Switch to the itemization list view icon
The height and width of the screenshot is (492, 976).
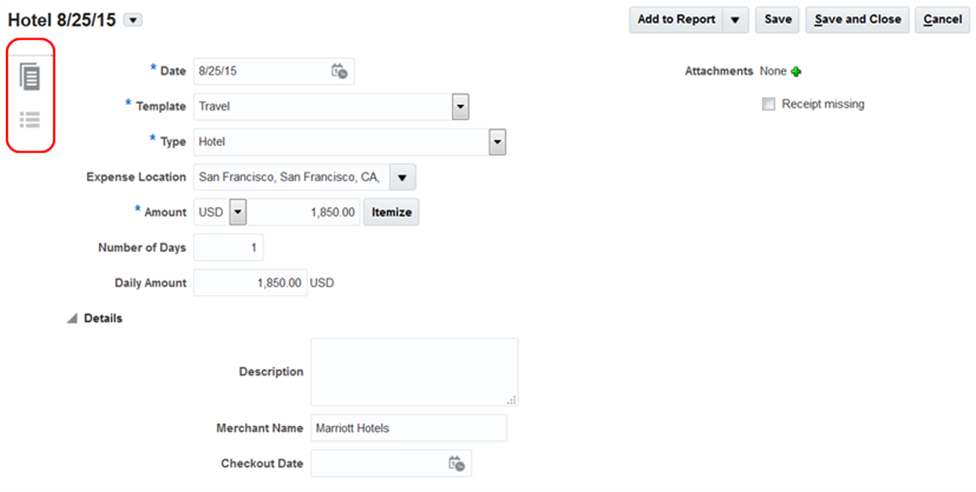point(30,120)
